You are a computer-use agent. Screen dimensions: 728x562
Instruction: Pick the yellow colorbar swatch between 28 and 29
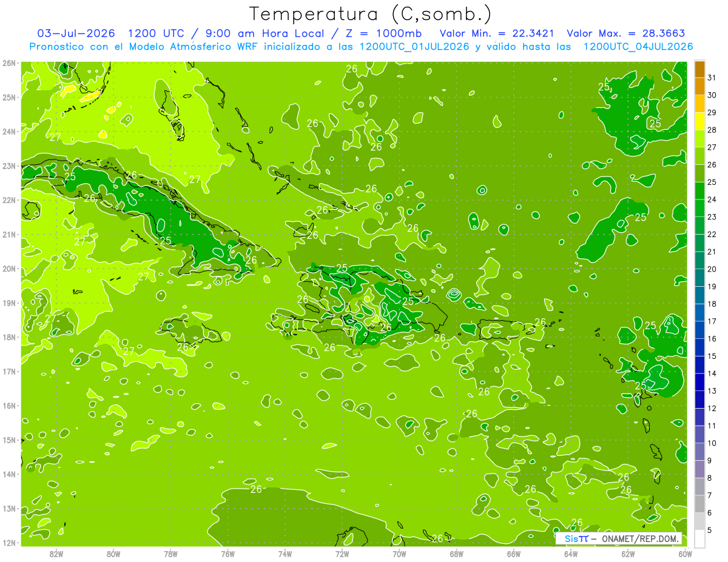pos(699,121)
